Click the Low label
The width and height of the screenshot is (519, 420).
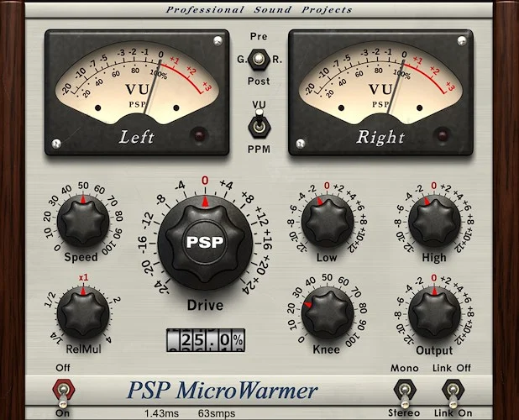[327, 257]
